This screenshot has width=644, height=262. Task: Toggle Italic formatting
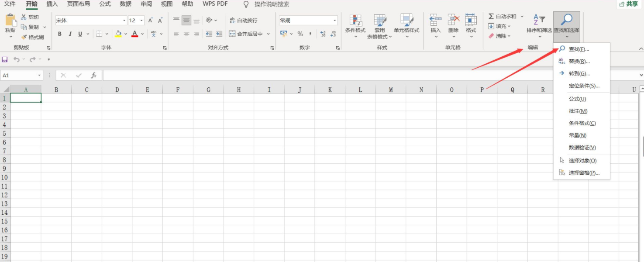click(x=70, y=34)
